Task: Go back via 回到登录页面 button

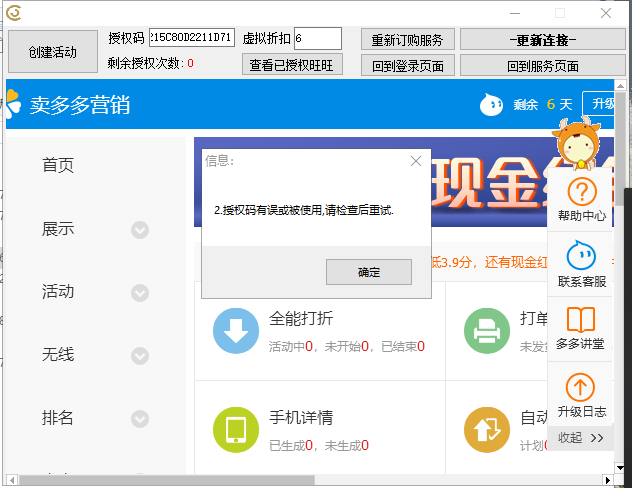Action: 407,65
